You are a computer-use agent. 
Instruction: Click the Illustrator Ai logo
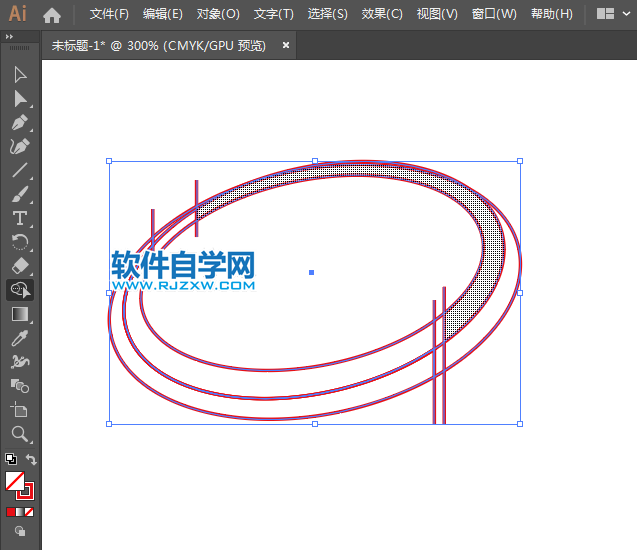pyautogui.click(x=17, y=13)
